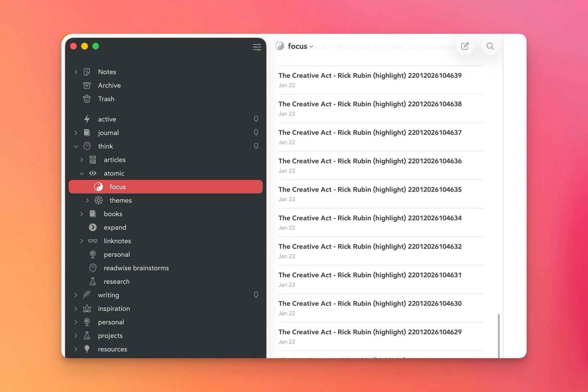588x392 pixels.
Task: Toggle the pin on writing tag
Action: (256, 295)
